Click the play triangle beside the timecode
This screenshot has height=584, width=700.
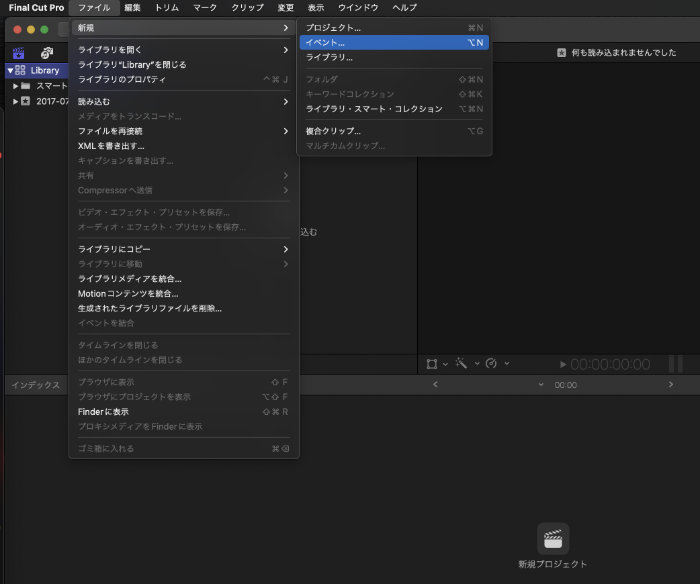563,365
